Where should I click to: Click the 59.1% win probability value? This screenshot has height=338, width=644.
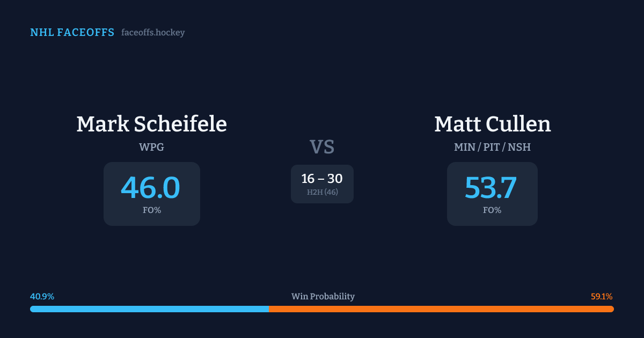point(602,296)
